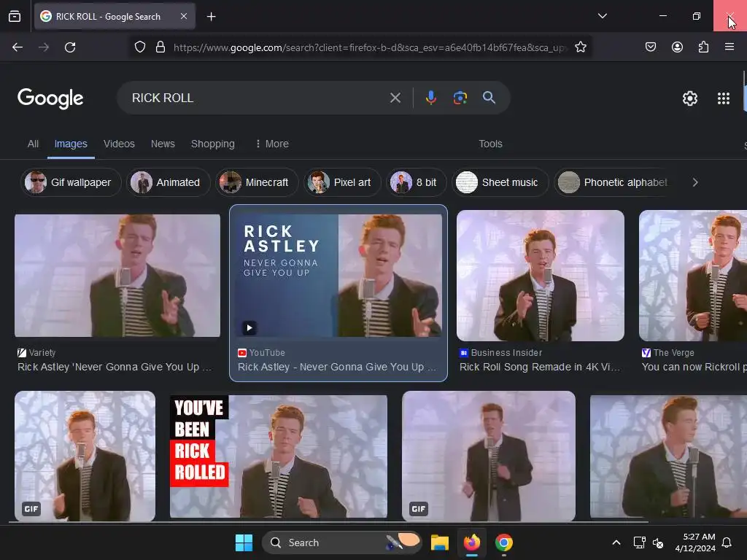Screen dimensions: 747x560
Task: Open Google quick settings gear
Action: pyautogui.click(x=690, y=98)
